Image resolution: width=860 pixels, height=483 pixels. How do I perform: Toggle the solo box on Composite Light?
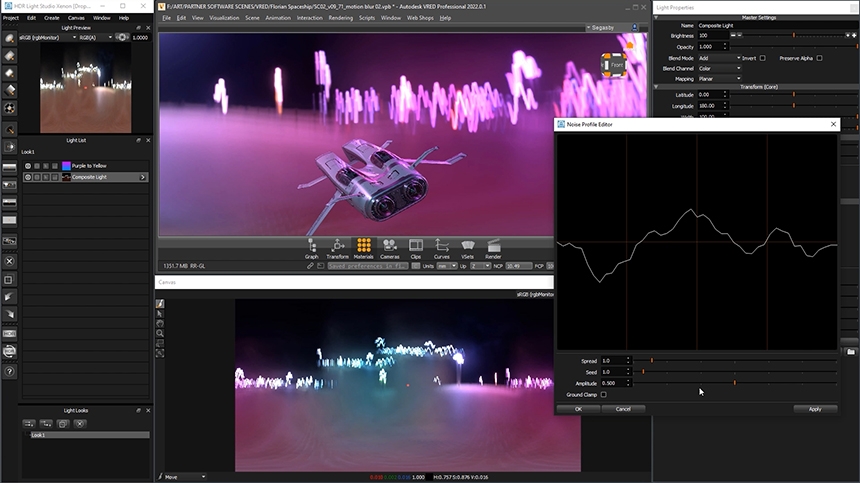point(37,177)
